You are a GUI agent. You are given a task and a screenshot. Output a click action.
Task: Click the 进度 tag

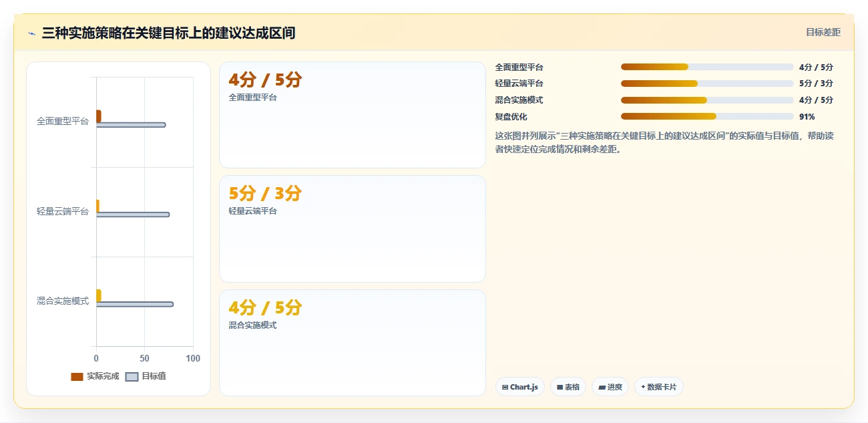point(610,387)
